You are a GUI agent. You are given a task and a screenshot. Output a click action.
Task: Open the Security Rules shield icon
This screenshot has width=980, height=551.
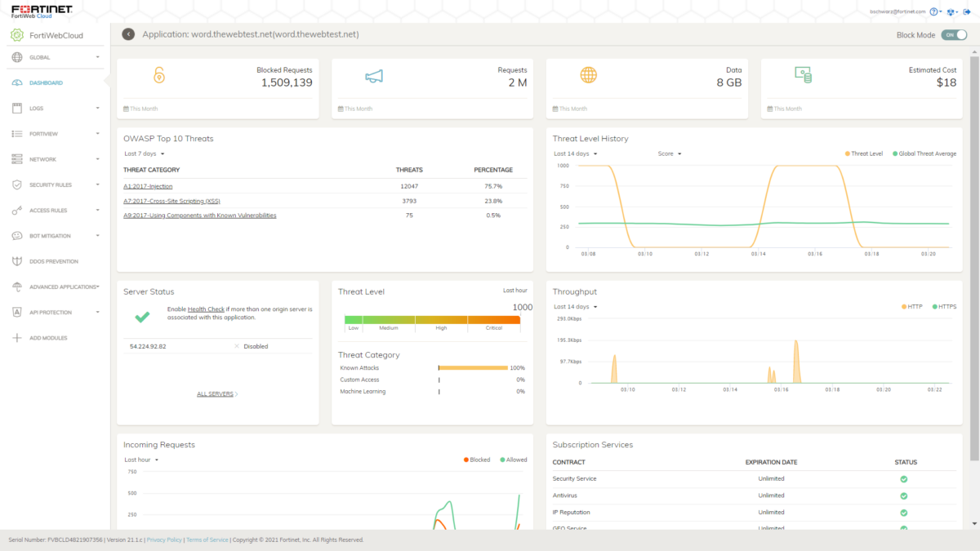(16, 184)
